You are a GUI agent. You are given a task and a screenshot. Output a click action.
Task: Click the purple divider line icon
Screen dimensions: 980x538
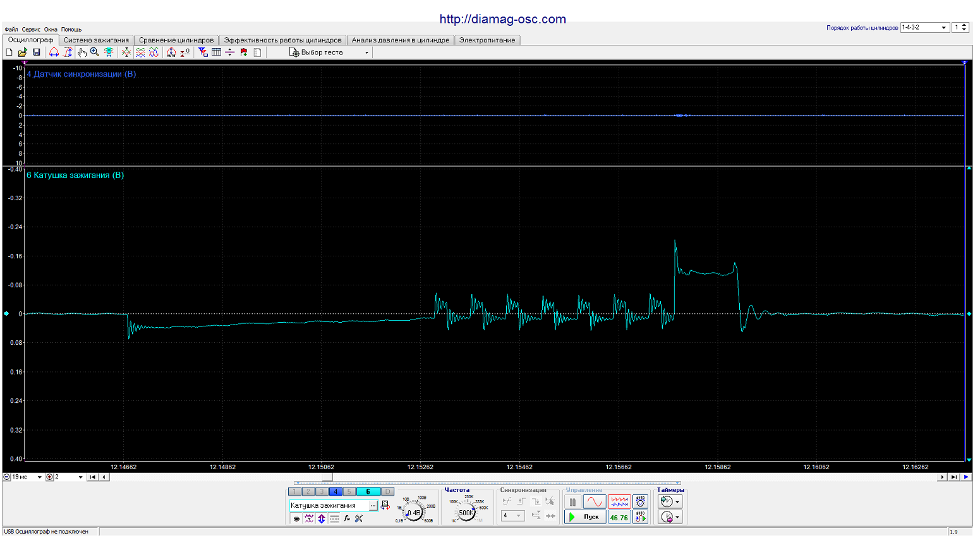click(230, 52)
